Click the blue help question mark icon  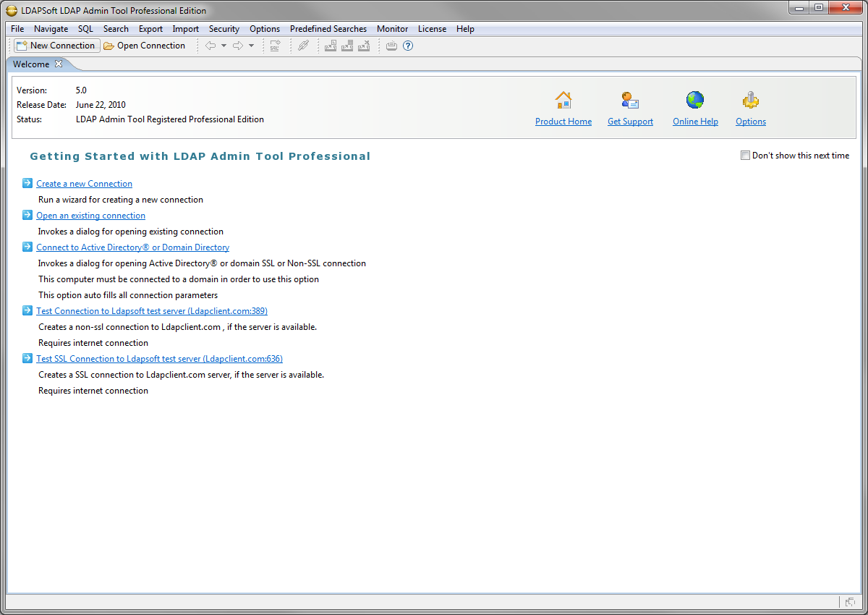(x=408, y=46)
